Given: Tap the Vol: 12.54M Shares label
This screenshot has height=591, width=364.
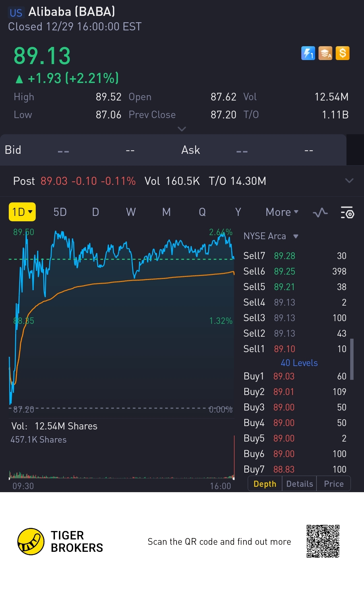Looking at the screenshot, I should click(54, 426).
